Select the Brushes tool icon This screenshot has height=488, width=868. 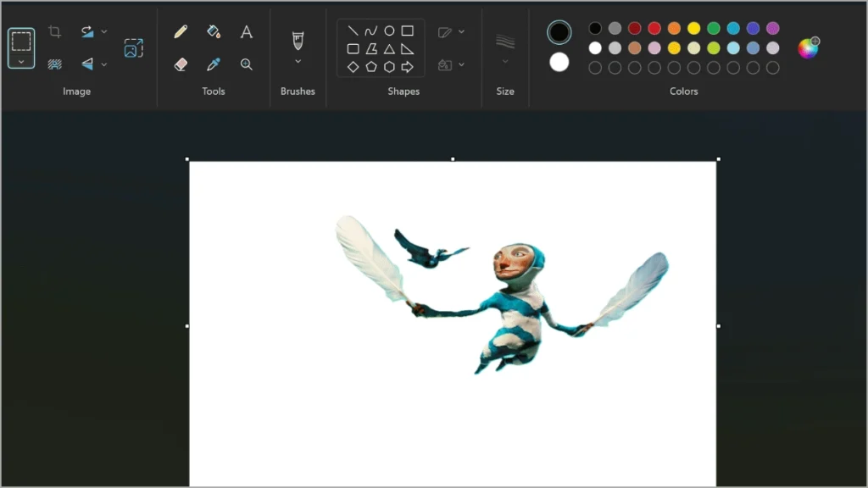click(298, 41)
